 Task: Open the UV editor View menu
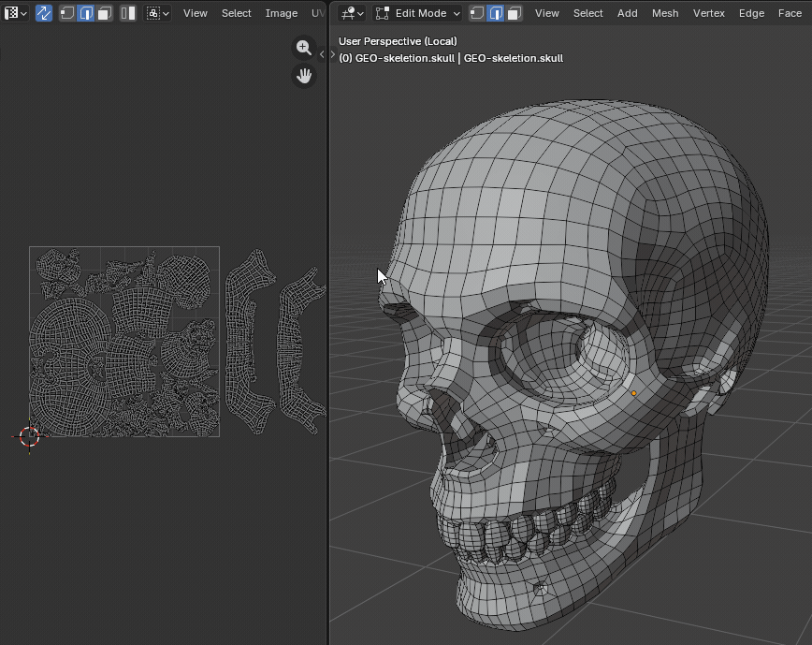[195, 13]
